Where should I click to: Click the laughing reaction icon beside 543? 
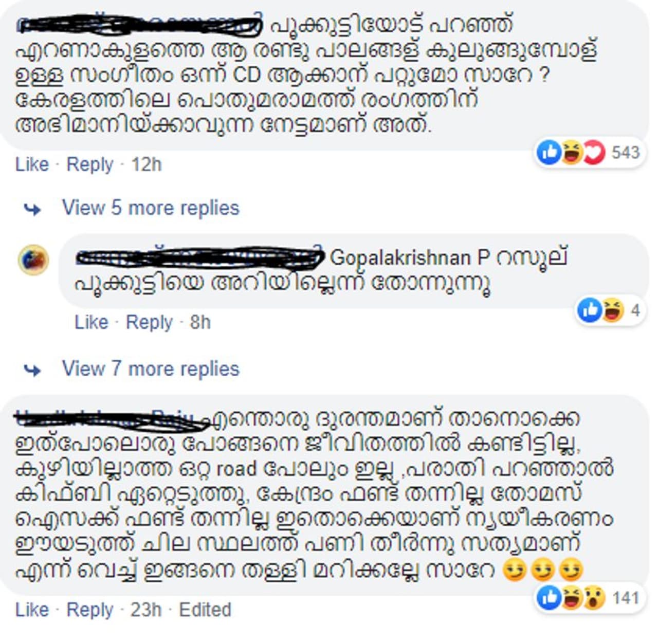572,153
